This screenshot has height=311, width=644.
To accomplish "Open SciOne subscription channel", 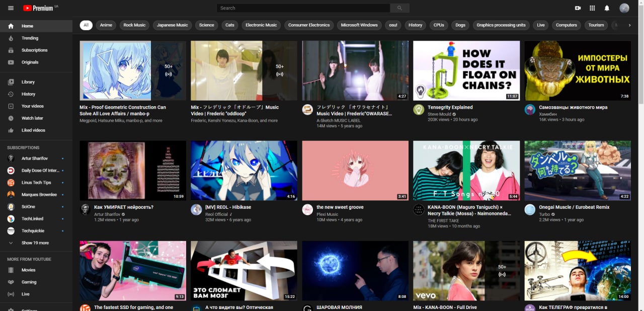I will [36, 207].
